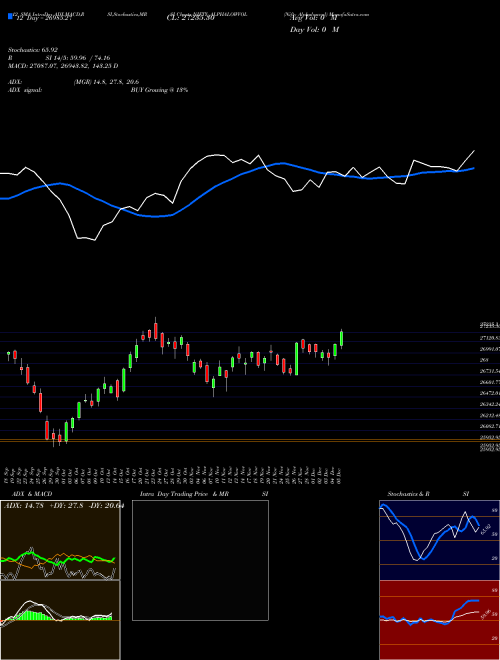500x660 pixels.
Task: Click the 26991.07 price axis label
Action: (x=489, y=349)
